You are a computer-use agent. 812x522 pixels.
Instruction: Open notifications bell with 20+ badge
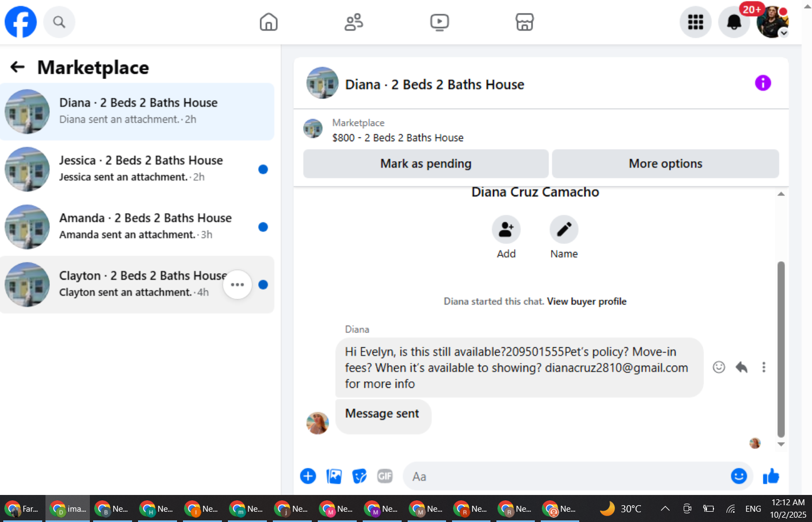734,22
